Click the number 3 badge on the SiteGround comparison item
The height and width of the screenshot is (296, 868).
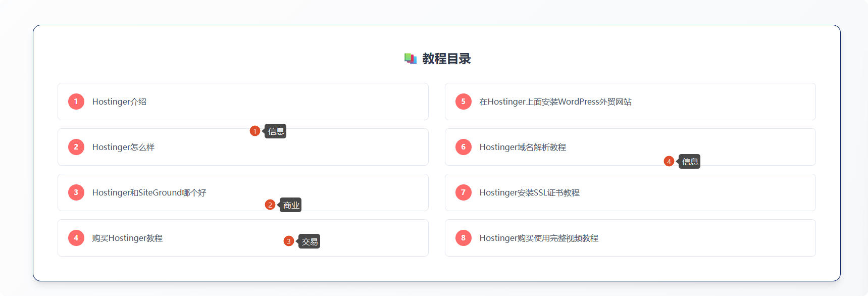pos(76,192)
